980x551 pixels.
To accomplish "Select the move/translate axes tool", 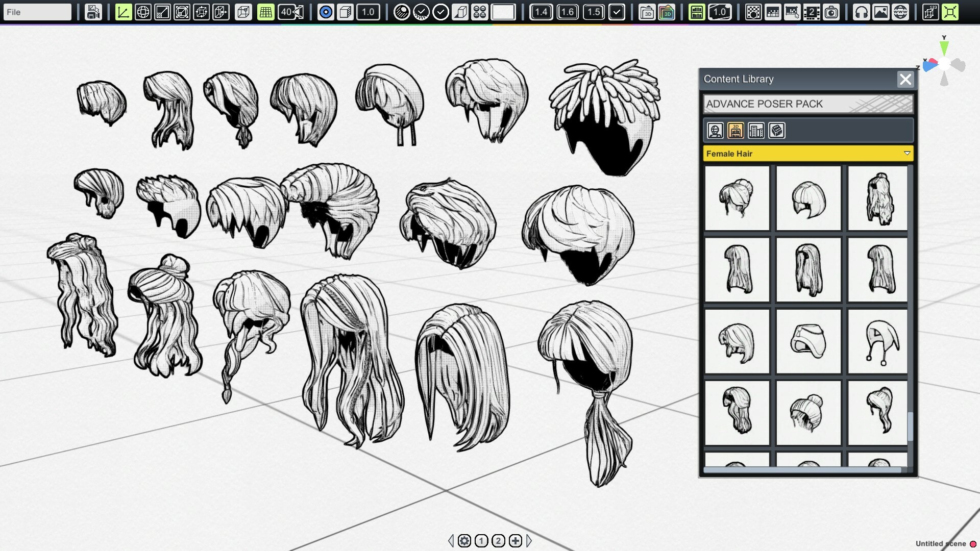I will [x=122, y=12].
